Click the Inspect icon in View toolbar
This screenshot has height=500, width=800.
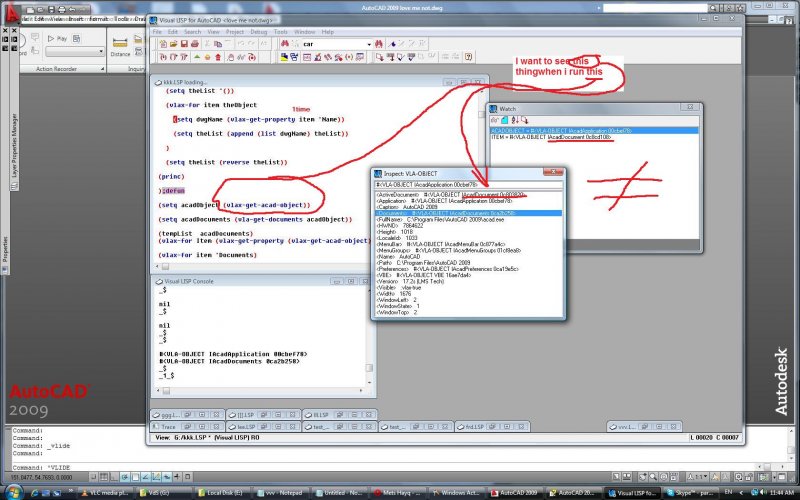pyautogui.click(x=317, y=57)
